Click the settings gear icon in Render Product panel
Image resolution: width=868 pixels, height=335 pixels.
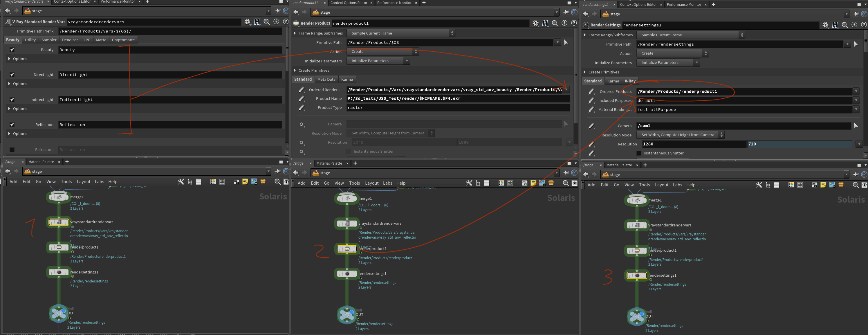click(x=534, y=23)
